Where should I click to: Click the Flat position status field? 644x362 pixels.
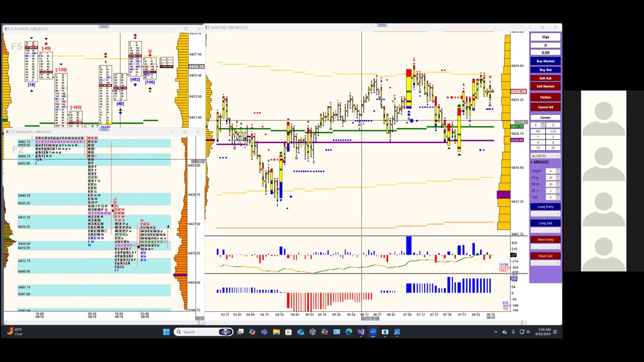point(545,37)
